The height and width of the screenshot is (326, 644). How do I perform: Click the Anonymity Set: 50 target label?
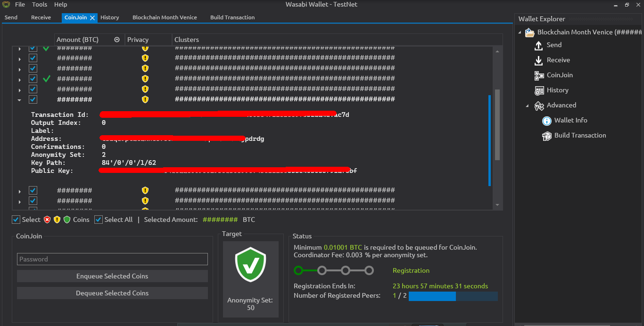pyautogui.click(x=251, y=304)
